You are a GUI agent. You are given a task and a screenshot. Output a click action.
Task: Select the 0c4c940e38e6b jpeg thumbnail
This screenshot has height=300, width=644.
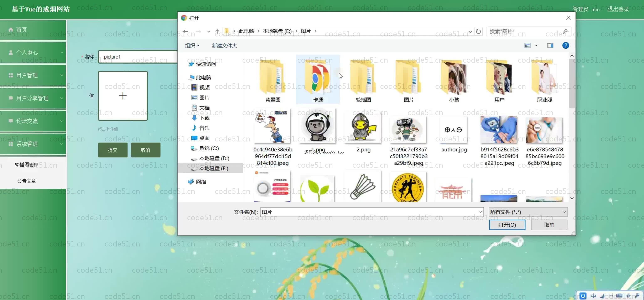(x=272, y=126)
